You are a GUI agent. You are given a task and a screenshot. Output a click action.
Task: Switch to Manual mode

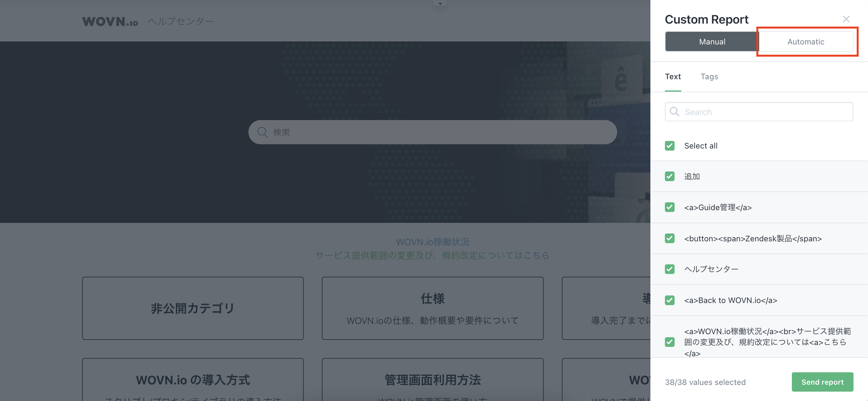(x=712, y=42)
